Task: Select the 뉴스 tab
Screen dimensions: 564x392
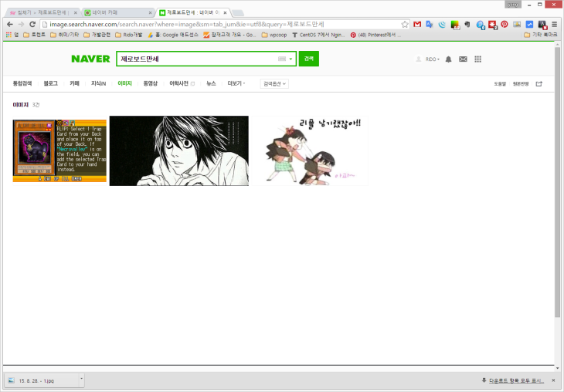Action: pyautogui.click(x=211, y=83)
